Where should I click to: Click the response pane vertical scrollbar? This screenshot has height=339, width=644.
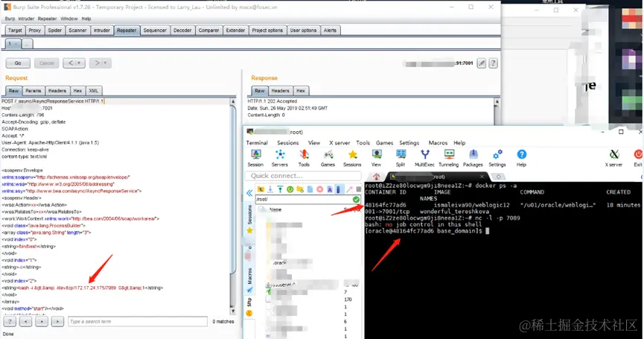(x=497, y=111)
